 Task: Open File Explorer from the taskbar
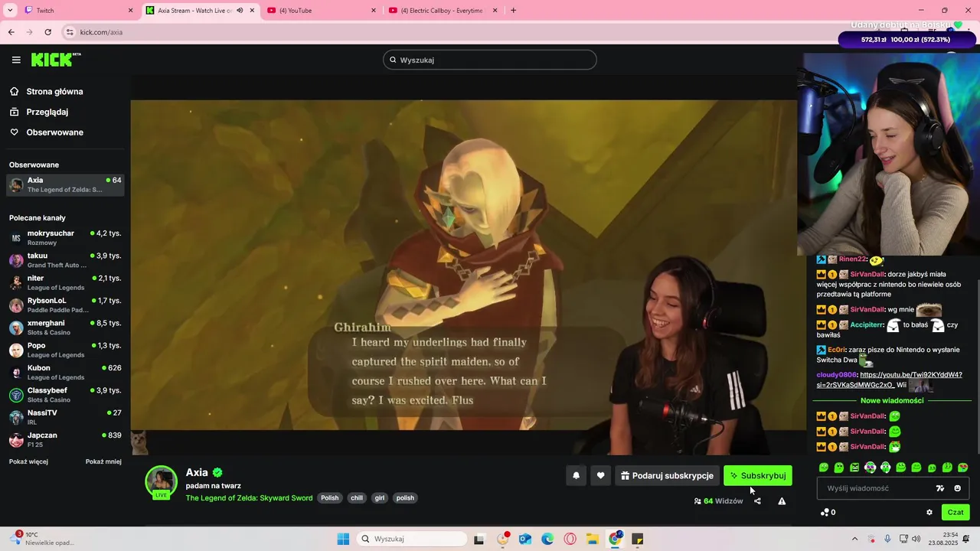point(593,539)
